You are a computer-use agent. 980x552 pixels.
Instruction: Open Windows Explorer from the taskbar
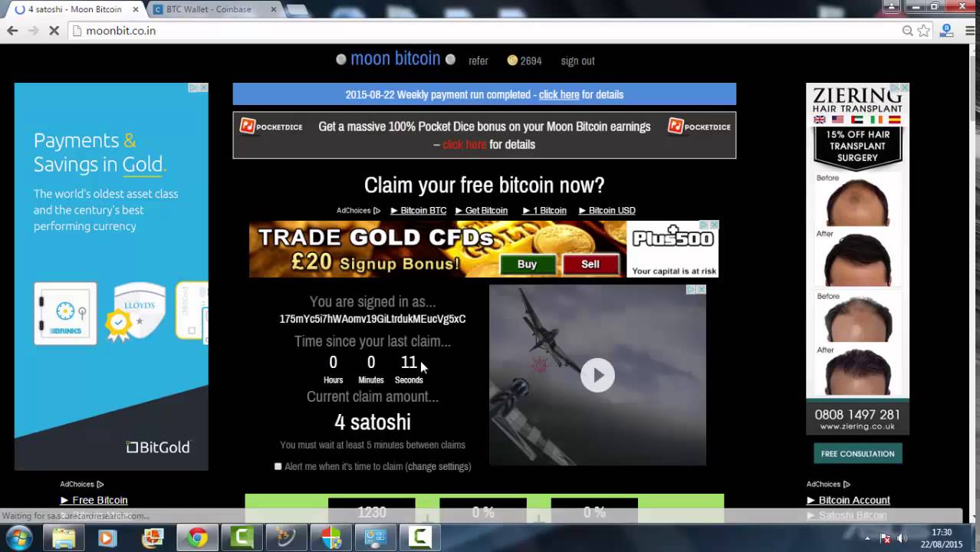pos(64,538)
